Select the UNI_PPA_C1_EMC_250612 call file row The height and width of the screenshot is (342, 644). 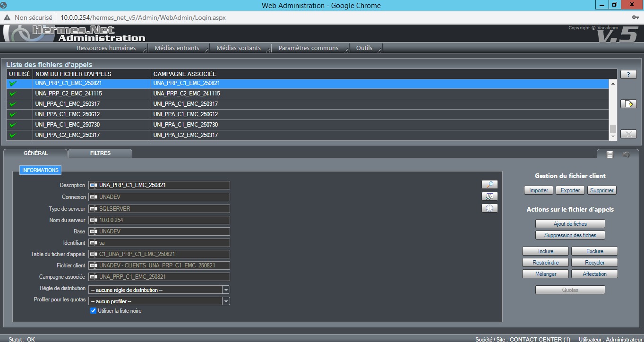[x=68, y=114]
